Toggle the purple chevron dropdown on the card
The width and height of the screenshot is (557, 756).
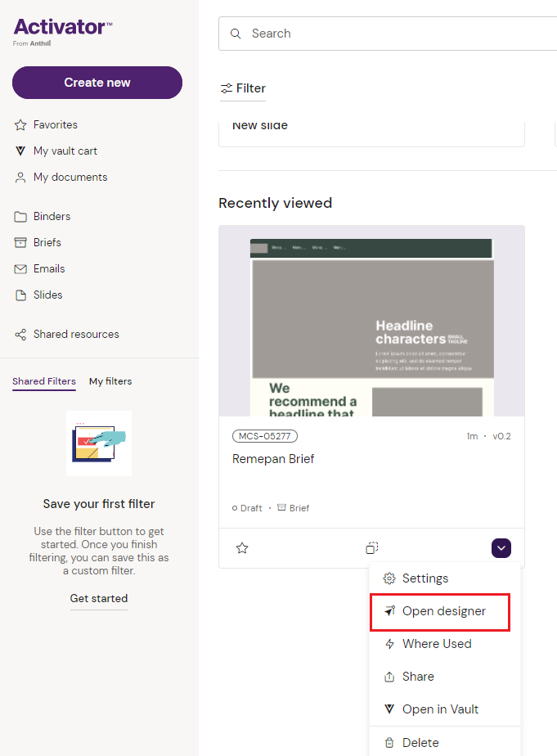click(501, 548)
